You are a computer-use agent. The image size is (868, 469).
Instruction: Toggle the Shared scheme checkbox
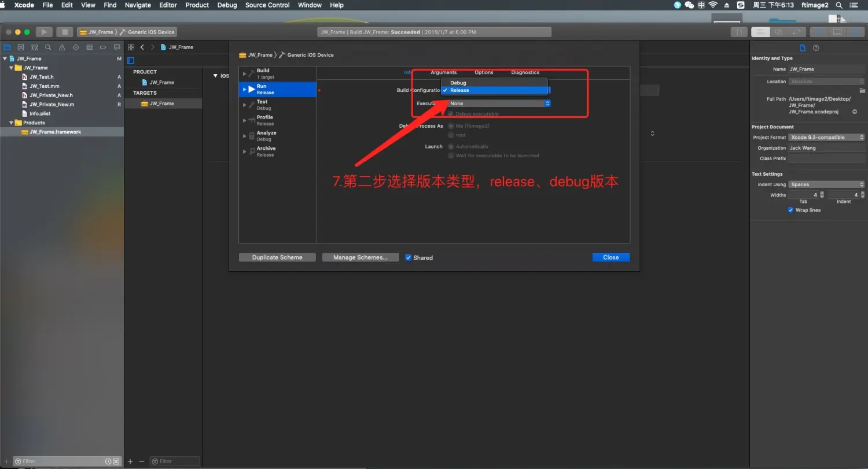pyautogui.click(x=409, y=257)
